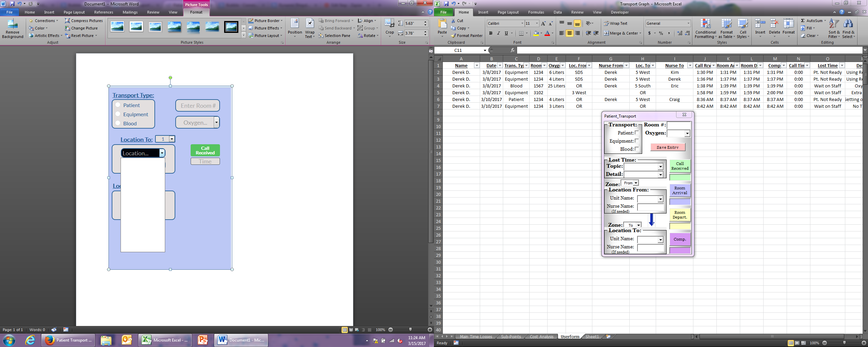This screenshot has width=868, height=347.
Task: Open Location To Unit Name dropdown
Action: coord(660,240)
